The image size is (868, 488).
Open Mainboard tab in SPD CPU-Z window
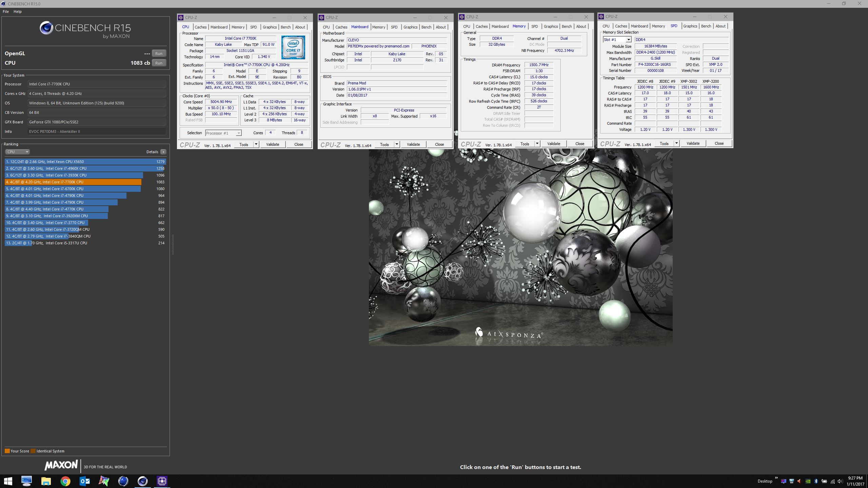[x=639, y=26]
